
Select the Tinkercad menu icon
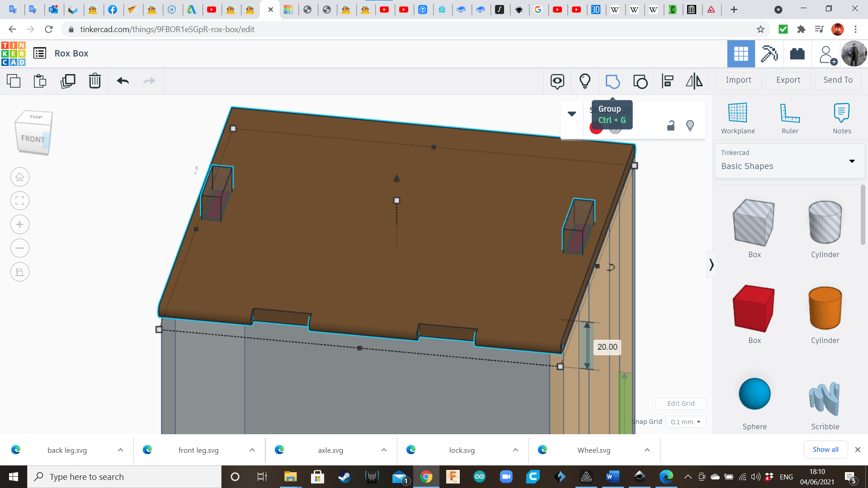point(39,53)
